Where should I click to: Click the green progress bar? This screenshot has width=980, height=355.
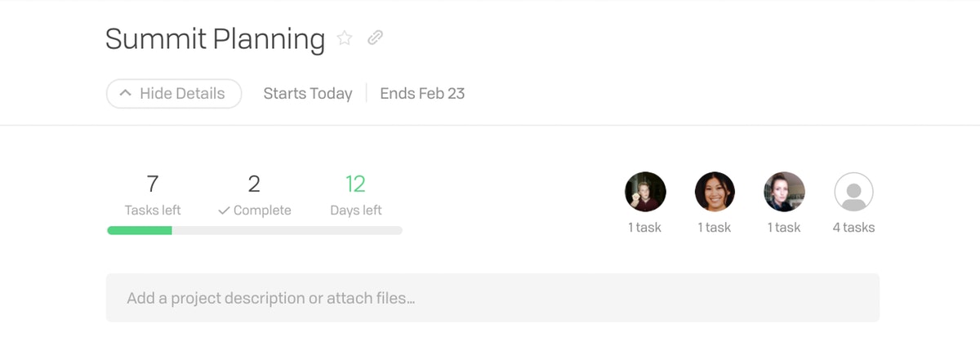140,231
